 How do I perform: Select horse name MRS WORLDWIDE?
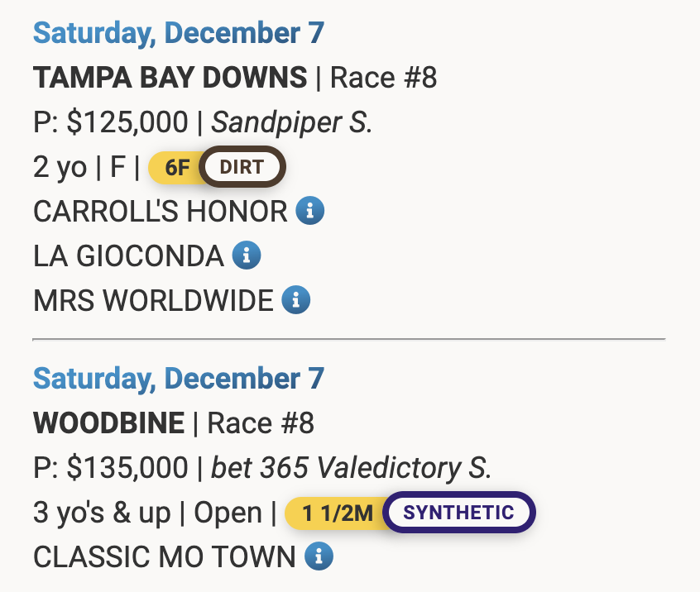[153, 301]
